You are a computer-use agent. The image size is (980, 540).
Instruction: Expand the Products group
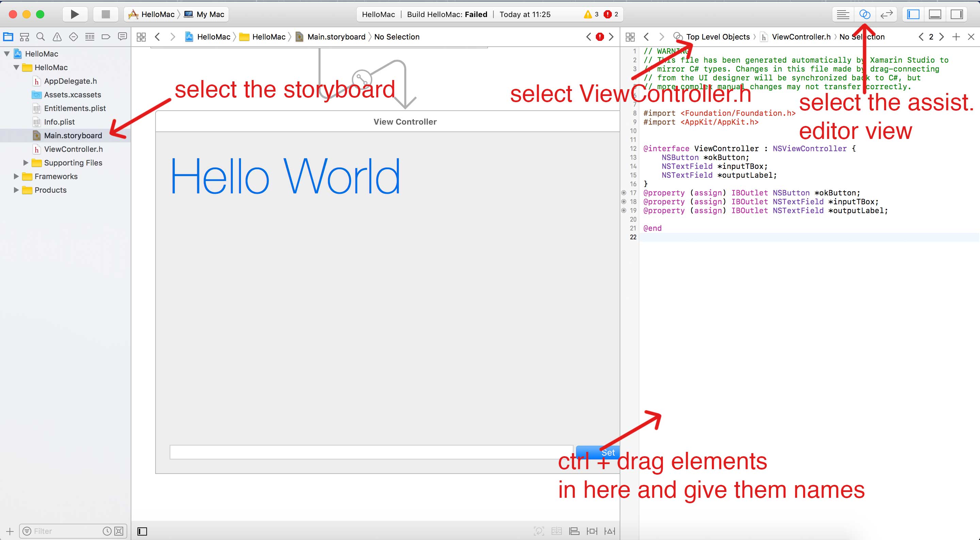tap(16, 190)
